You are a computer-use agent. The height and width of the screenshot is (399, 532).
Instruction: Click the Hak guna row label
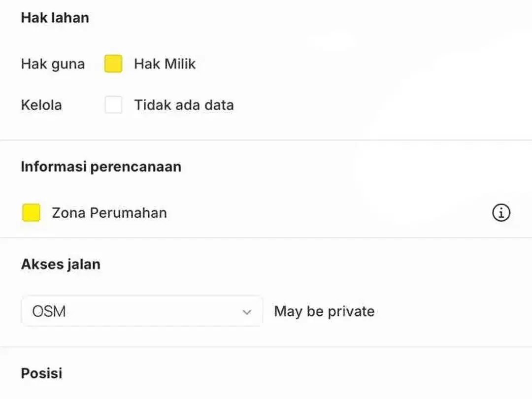coord(53,64)
